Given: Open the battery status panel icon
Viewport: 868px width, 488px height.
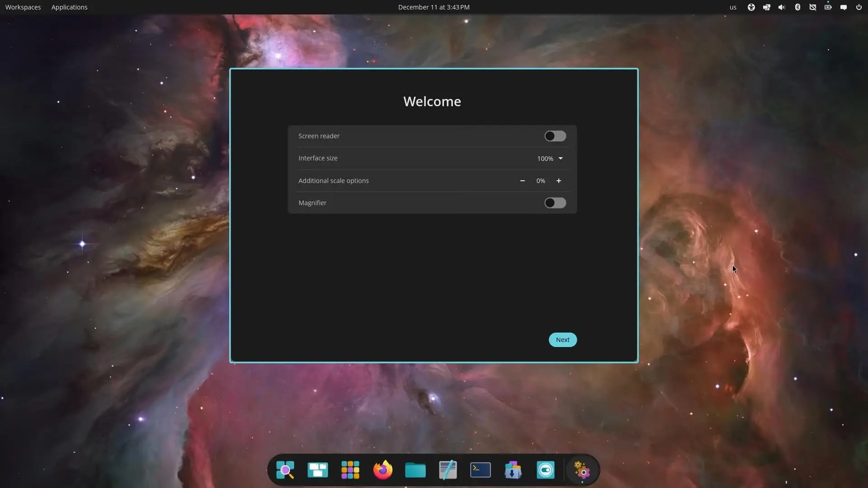Looking at the screenshot, I should tap(828, 7).
